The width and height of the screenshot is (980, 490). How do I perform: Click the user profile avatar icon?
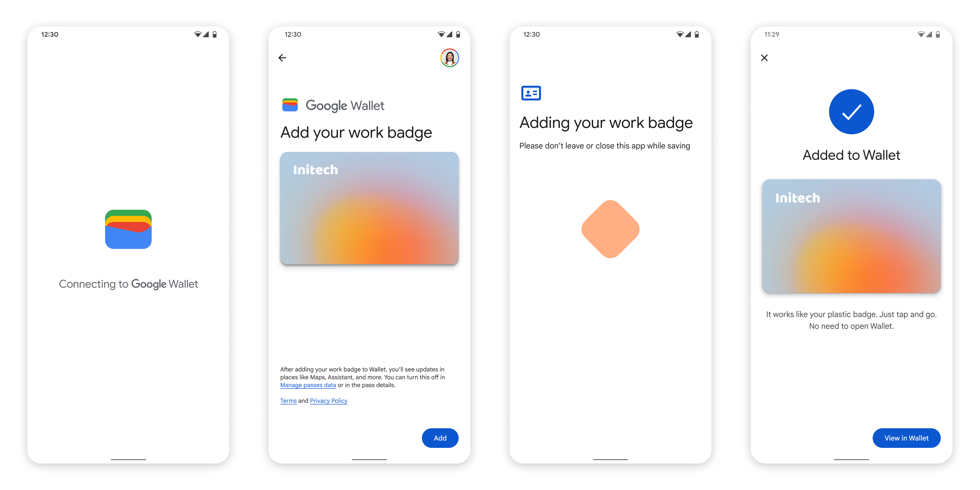pos(450,58)
